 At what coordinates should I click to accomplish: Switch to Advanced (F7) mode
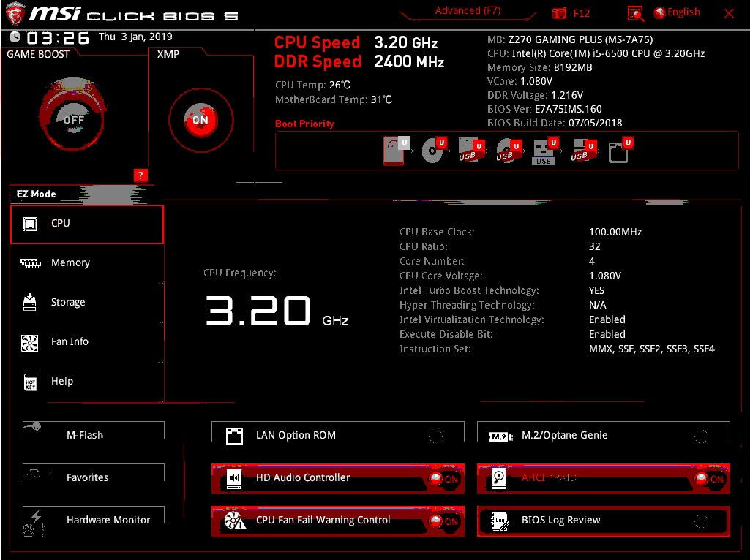pos(468,11)
